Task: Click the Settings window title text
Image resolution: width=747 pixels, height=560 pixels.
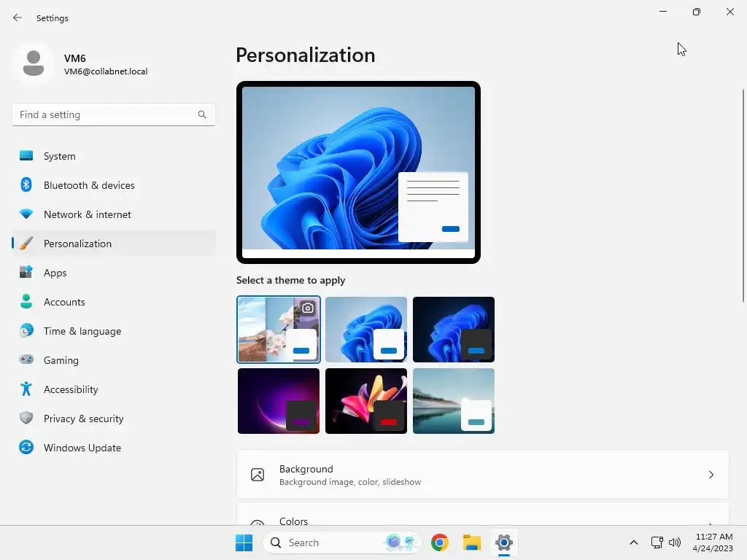Action: click(x=53, y=18)
